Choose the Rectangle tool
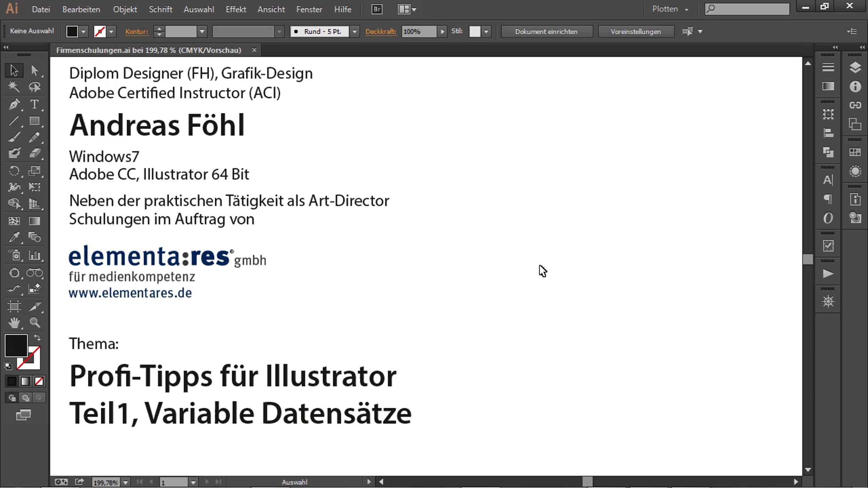Image resolution: width=868 pixels, height=488 pixels. tap(35, 121)
